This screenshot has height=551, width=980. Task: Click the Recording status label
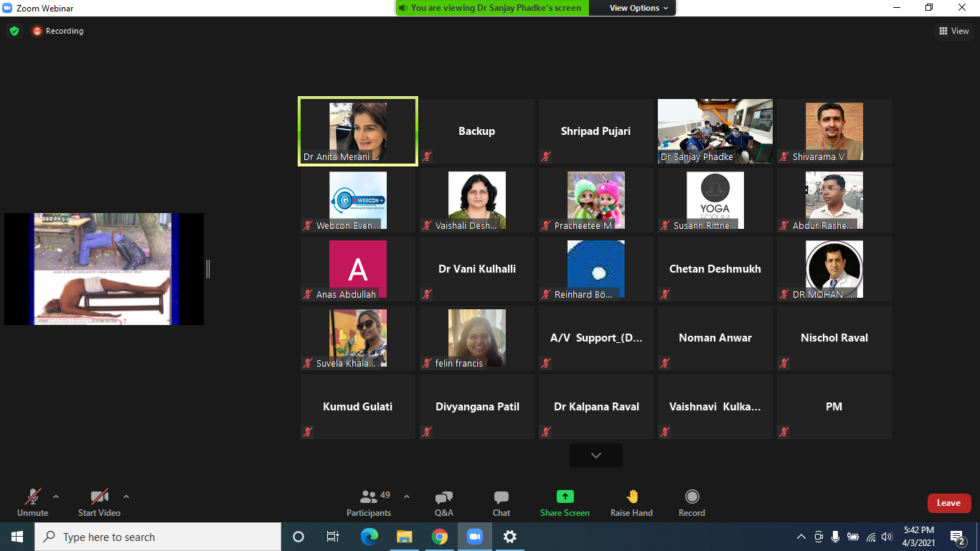(64, 31)
